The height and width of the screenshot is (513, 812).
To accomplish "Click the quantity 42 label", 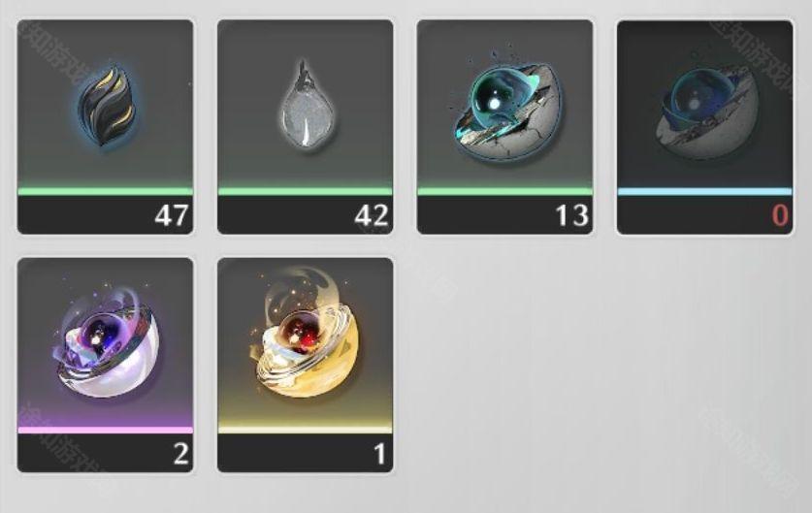I will coord(372,215).
